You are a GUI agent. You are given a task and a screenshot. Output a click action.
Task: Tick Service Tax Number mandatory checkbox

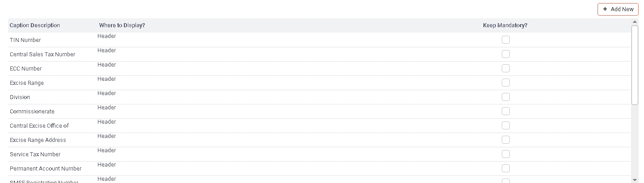505,154
